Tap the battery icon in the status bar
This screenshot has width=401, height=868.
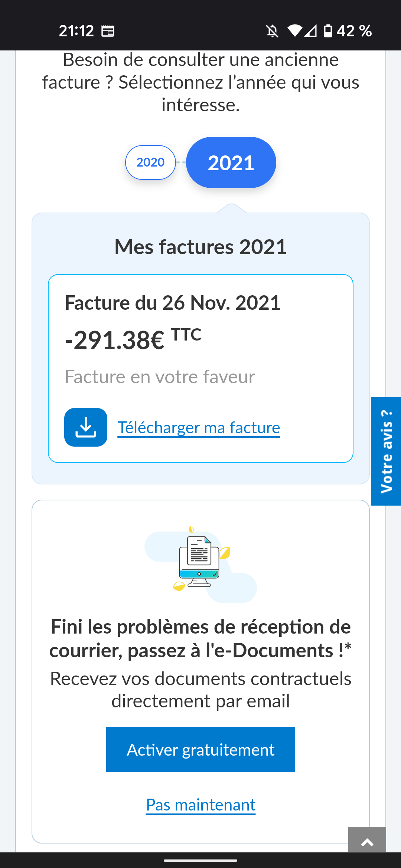(328, 31)
